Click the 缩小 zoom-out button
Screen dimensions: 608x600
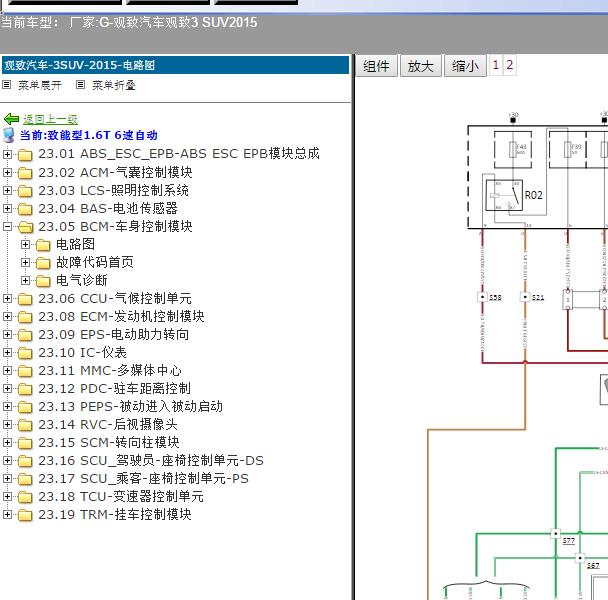point(465,66)
